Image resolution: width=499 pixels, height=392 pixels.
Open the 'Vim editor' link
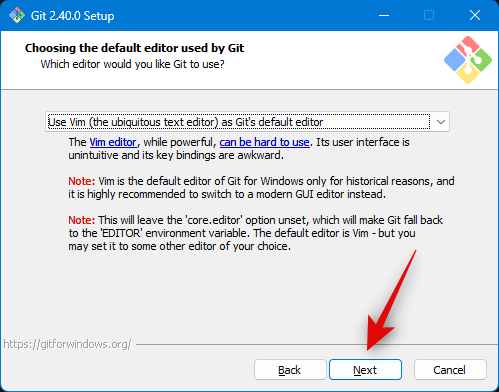(113, 142)
